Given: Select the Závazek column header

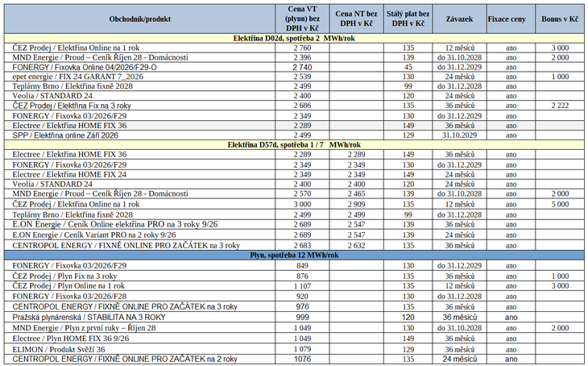Looking at the screenshot, I should click(x=459, y=19).
